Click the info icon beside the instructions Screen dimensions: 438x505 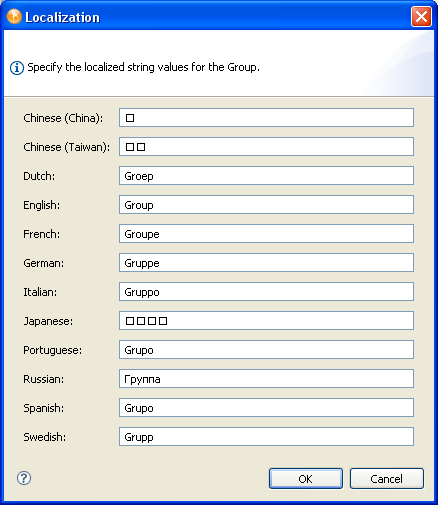[17, 68]
